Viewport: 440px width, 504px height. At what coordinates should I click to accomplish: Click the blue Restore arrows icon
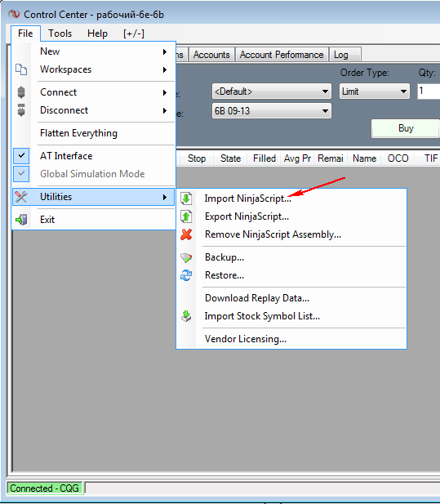186,275
